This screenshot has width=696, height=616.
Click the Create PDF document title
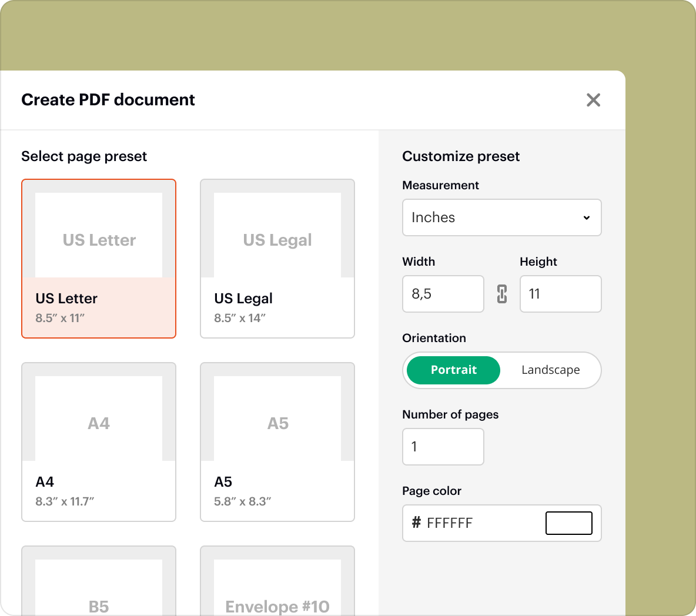coord(108,100)
